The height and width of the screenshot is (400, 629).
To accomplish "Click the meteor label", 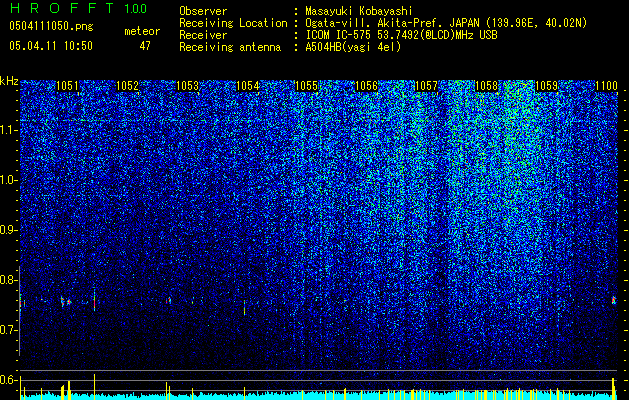I will [x=142, y=31].
